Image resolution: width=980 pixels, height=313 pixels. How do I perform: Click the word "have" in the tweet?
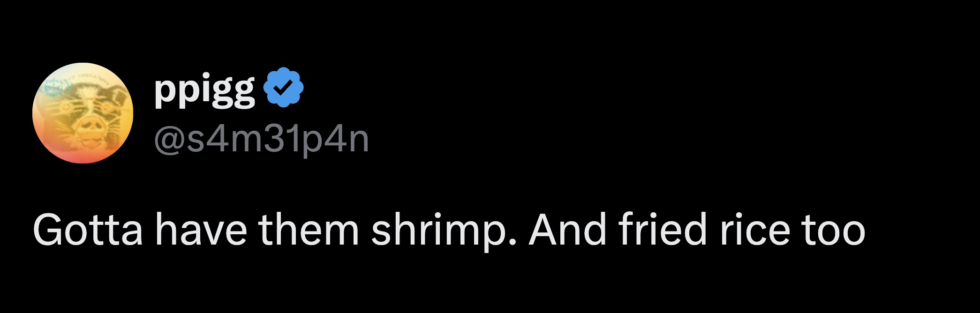coord(201,230)
